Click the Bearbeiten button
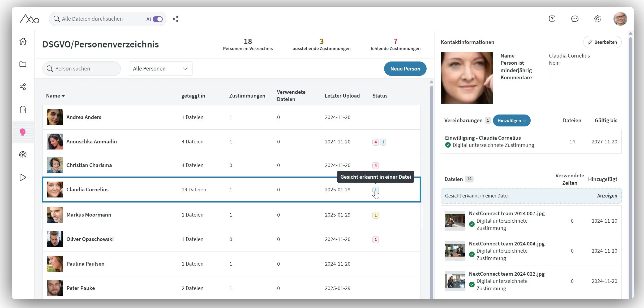Viewport: 644px width, 308px height. click(602, 42)
